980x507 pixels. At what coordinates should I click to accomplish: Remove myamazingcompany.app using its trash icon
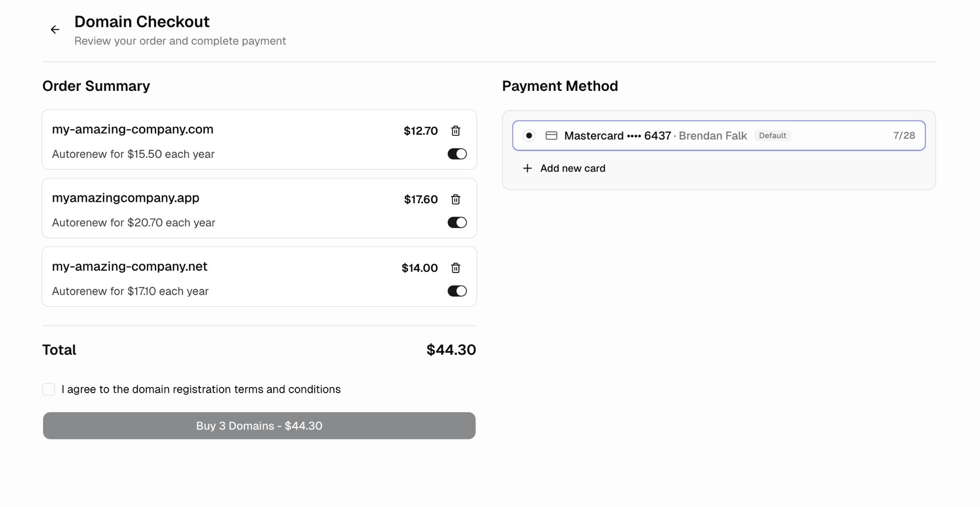click(456, 199)
